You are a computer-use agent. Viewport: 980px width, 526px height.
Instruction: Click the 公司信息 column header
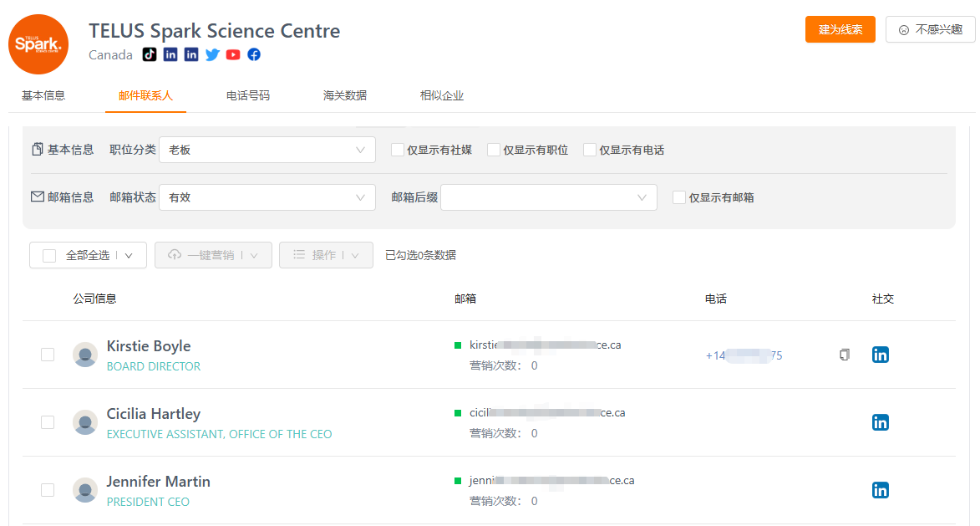[94, 299]
